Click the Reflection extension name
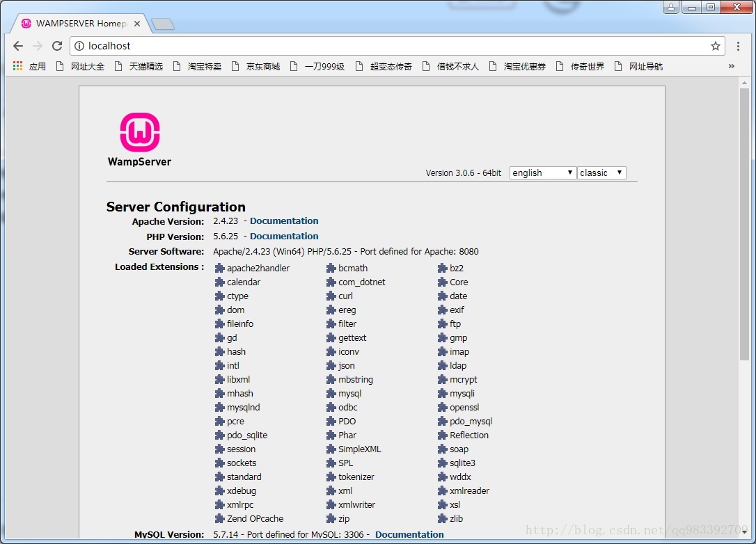756x544 pixels. [469, 435]
